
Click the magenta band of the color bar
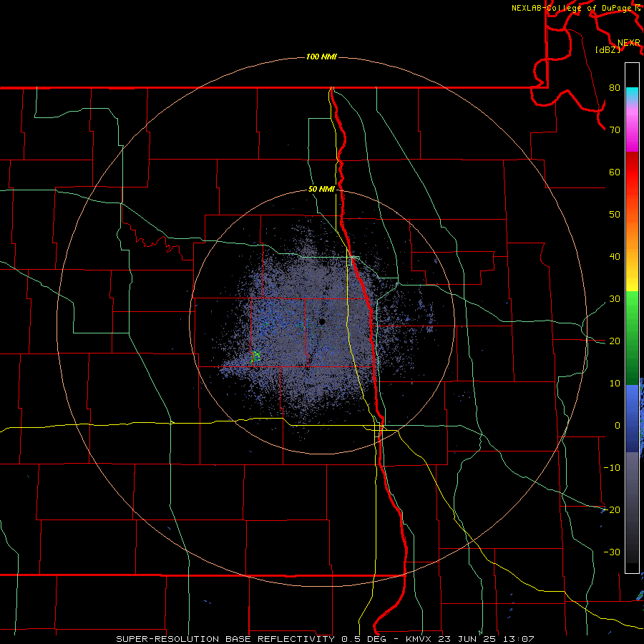pyautogui.click(x=632, y=135)
